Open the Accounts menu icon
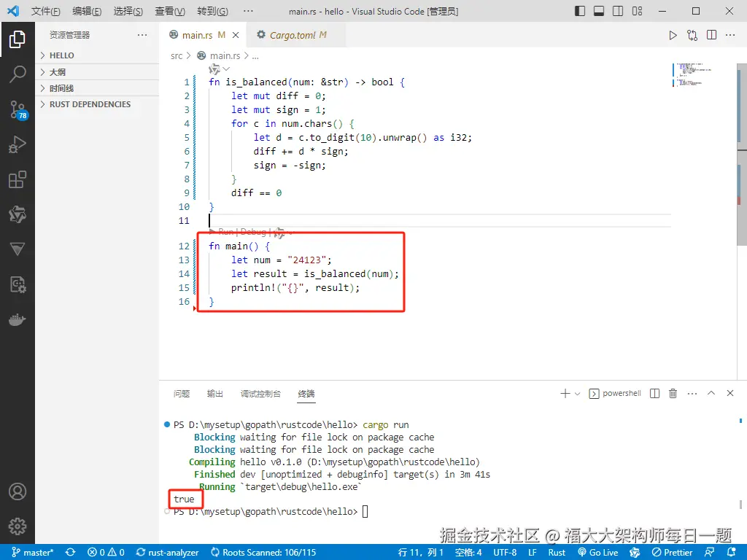This screenshot has width=747, height=560. (x=18, y=491)
